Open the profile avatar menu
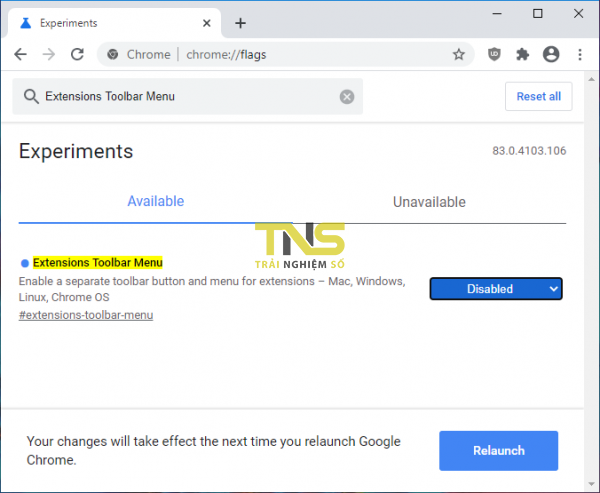600x493 pixels. pyautogui.click(x=551, y=54)
